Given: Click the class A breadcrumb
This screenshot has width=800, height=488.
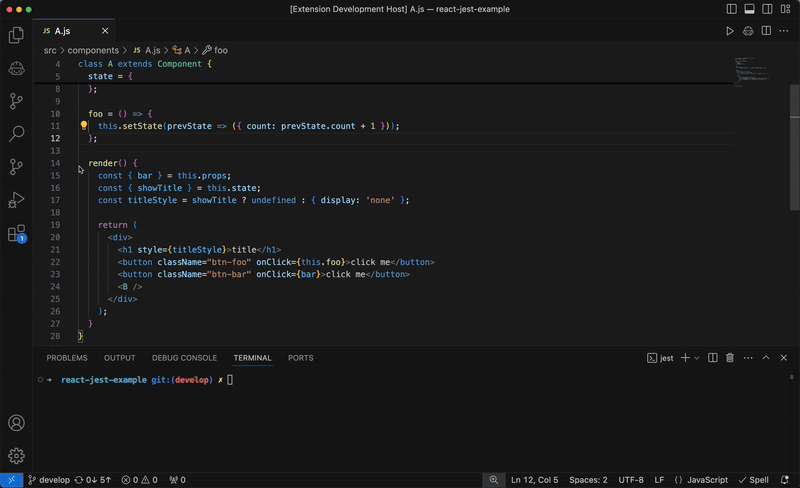Looking at the screenshot, I should click(x=182, y=50).
